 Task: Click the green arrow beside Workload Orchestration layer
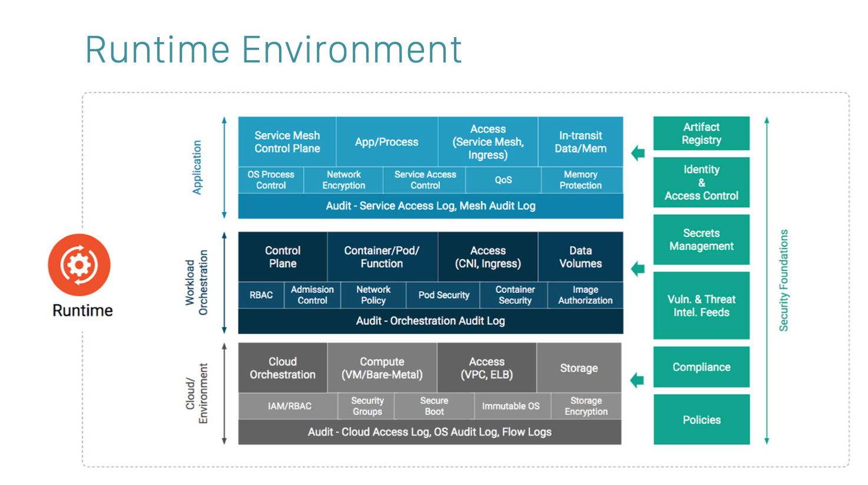638,269
